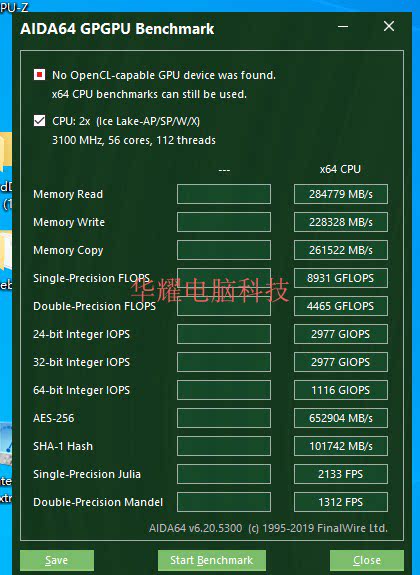The image size is (420, 575).
Task: Click the Close button at bottom
Action: click(367, 560)
